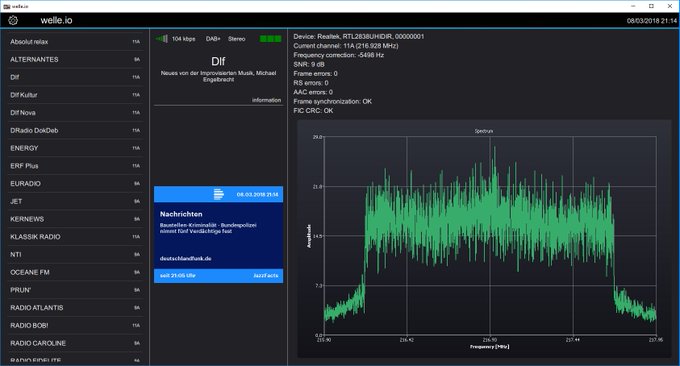The image size is (680, 366).
Task: Select ERF Plus station
Action: (x=75, y=166)
